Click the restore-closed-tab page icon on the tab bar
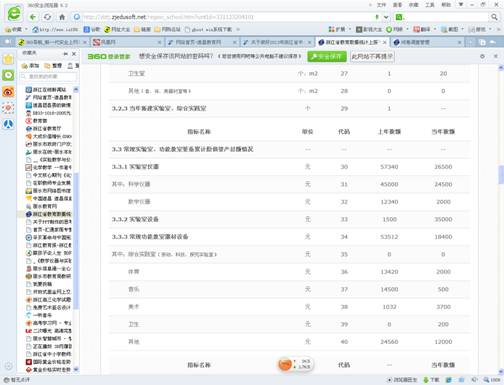 [x=483, y=42]
